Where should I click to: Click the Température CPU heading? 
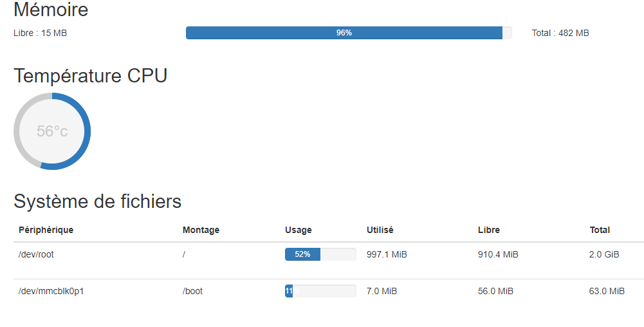pyautogui.click(x=90, y=76)
